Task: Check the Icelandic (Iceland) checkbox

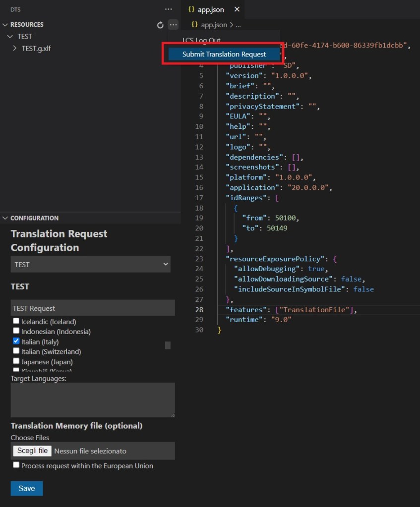Action: [16, 321]
